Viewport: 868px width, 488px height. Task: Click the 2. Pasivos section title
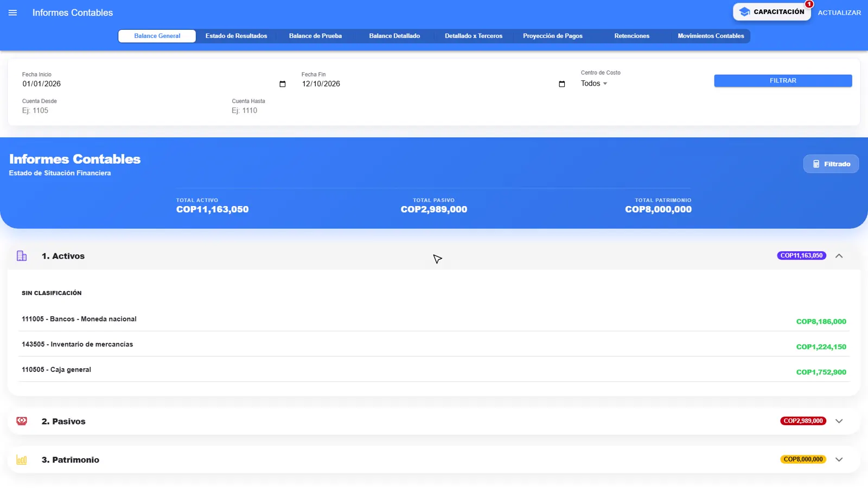tap(63, 421)
